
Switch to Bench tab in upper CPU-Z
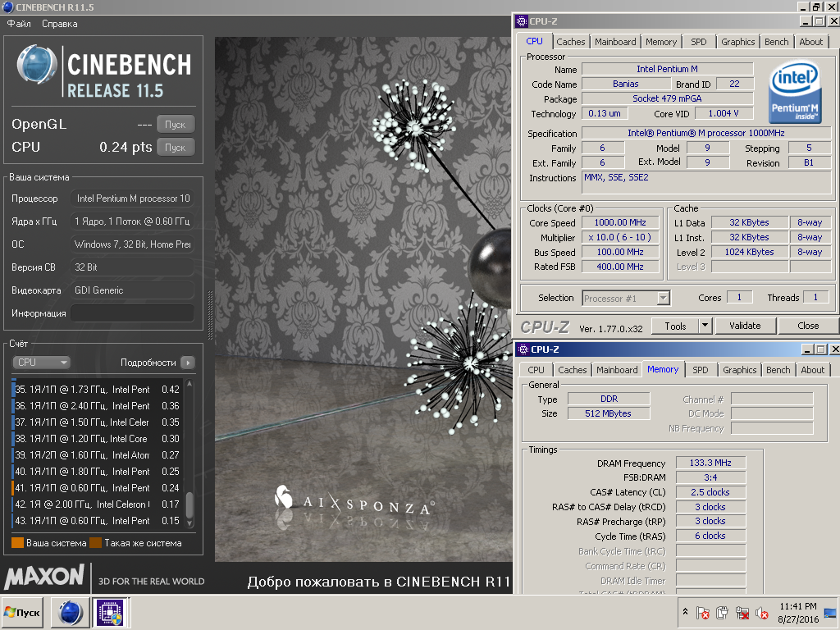776,42
